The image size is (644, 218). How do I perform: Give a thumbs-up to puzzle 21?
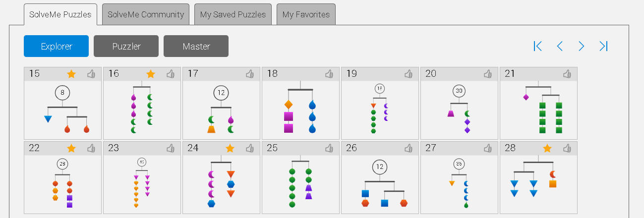pos(567,74)
